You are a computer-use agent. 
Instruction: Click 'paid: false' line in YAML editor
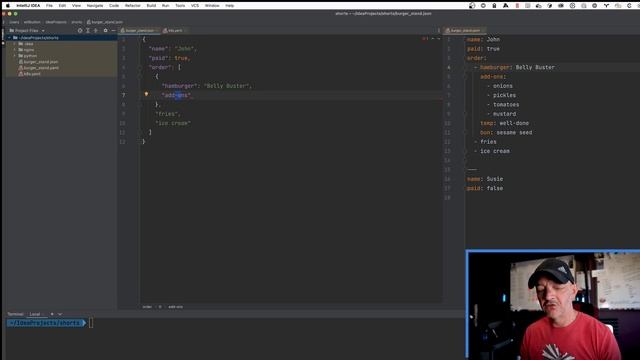485,189
